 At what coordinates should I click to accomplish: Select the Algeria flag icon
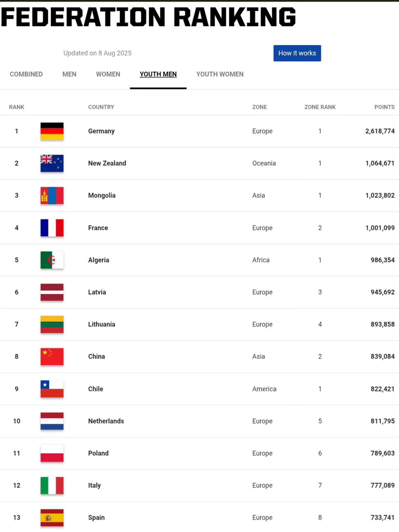pos(52,260)
